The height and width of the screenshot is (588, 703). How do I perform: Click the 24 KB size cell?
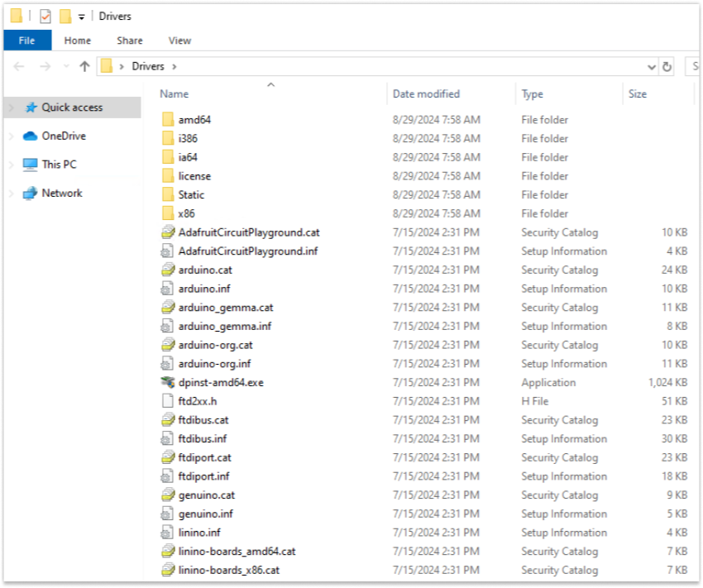674,270
